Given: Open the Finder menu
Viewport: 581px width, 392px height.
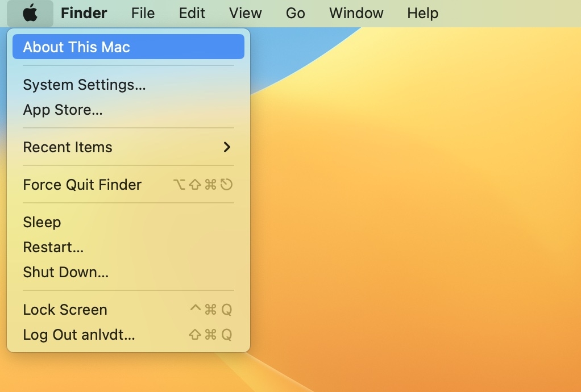Looking at the screenshot, I should point(84,13).
